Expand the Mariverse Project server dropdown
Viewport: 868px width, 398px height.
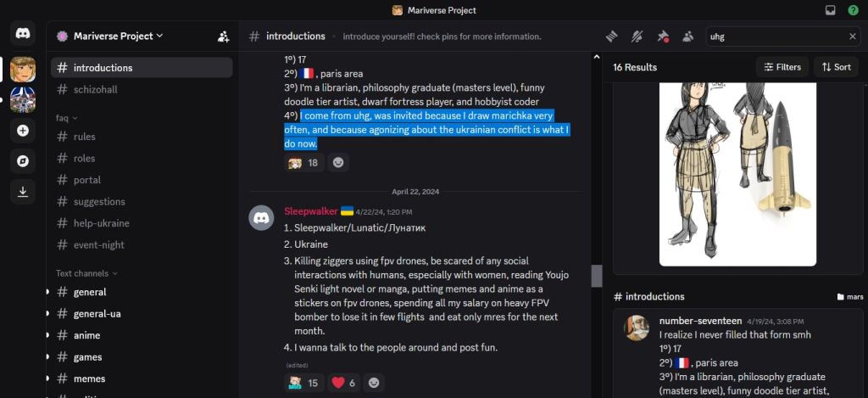point(109,36)
